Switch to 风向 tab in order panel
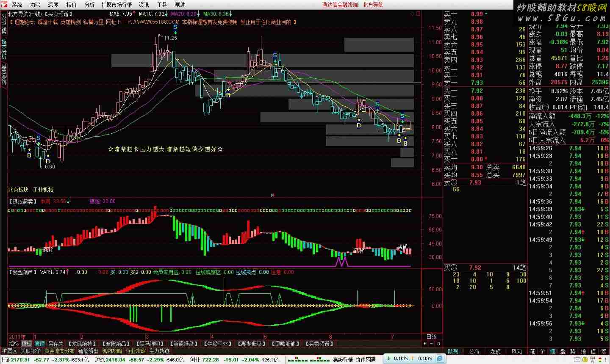Viewport: 610px width, 364px height. coord(517,351)
